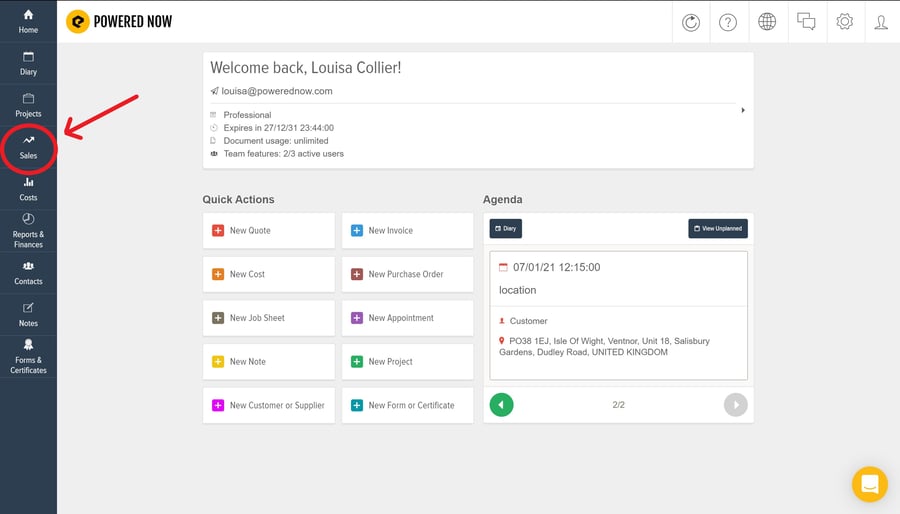Open Sales in the sidebar
900x514 pixels.
pyautogui.click(x=28, y=147)
